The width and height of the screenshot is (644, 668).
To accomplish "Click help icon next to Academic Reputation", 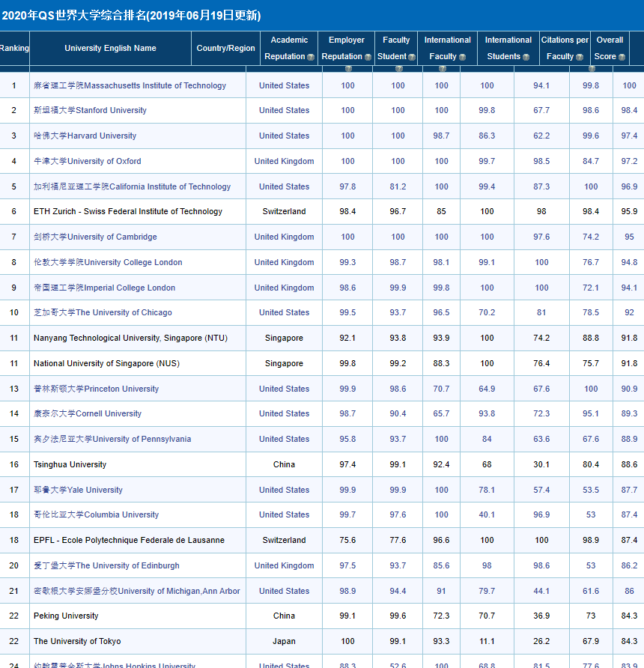I will pos(312,57).
